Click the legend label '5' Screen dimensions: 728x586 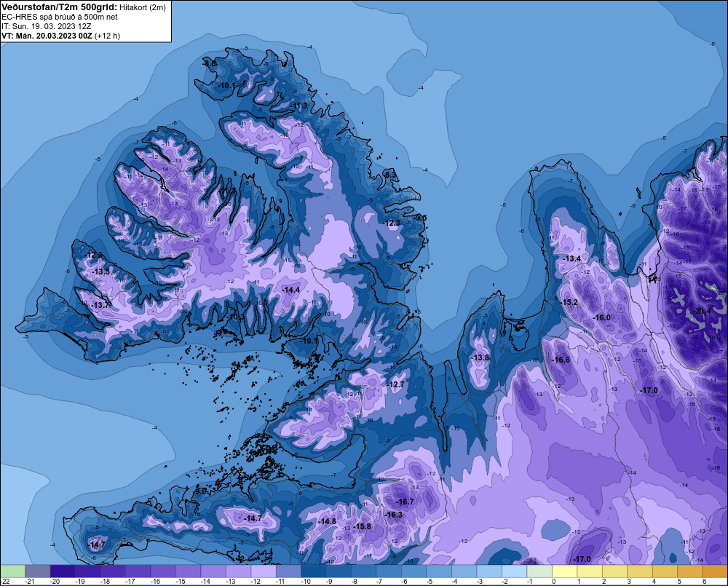pos(679,582)
